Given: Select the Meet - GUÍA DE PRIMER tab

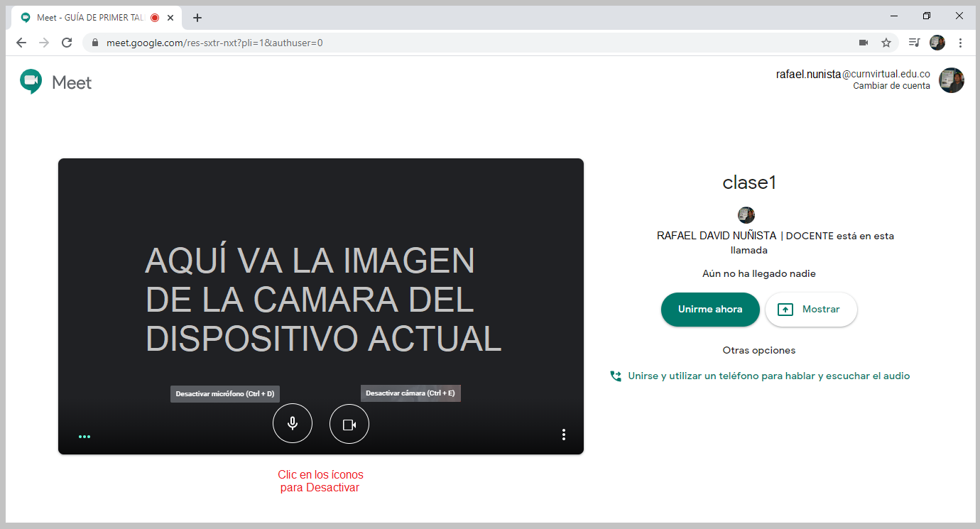Looking at the screenshot, I should pyautogui.click(x=96, y=18).
